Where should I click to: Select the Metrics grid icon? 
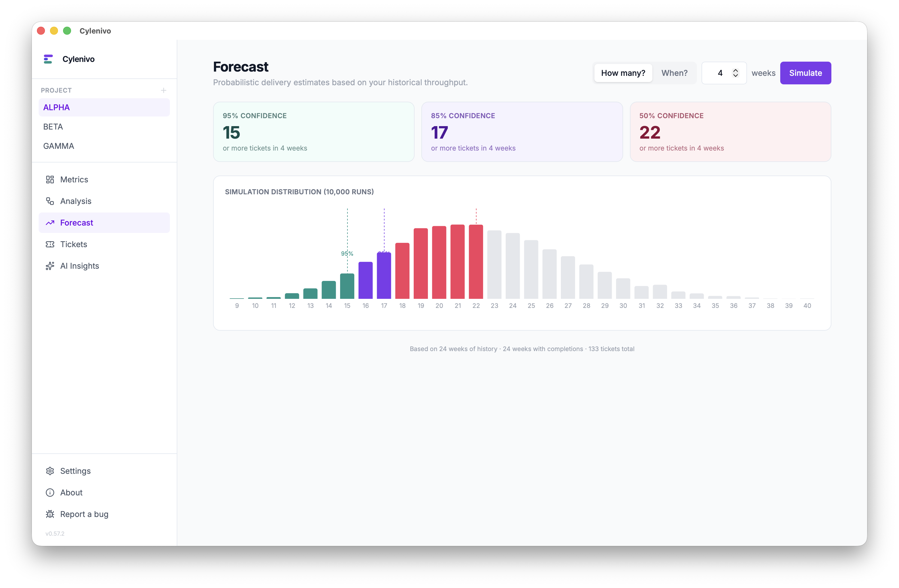pyautogui.click(x=50, y=180)
